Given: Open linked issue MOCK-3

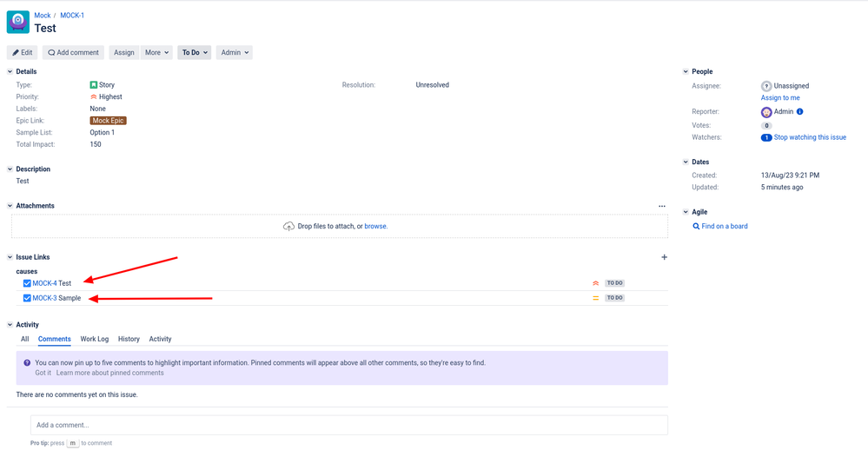Looking at the screenshot, I should point(44,298).
